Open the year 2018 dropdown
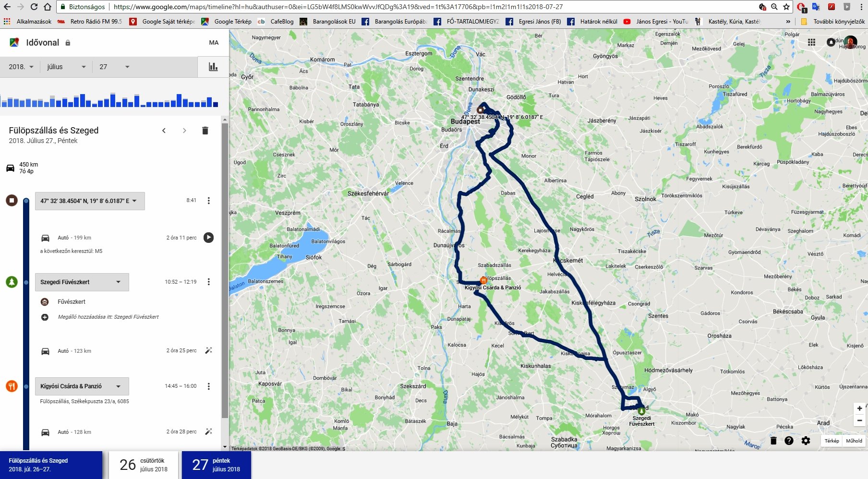This screenshot has height=479, width=868. pos(21,67)
